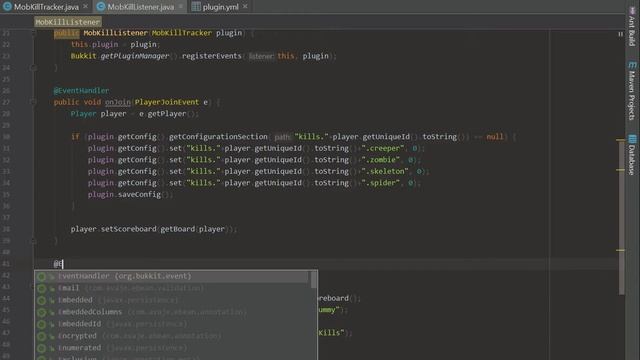Viewport: 640px width, 360px height.
Task: Click the onJoin method name
Action: [x=118, y=102]
